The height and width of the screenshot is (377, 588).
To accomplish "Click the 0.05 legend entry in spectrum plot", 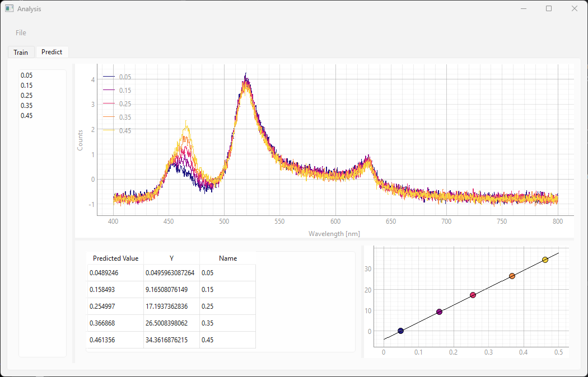I will coord(125,77).
